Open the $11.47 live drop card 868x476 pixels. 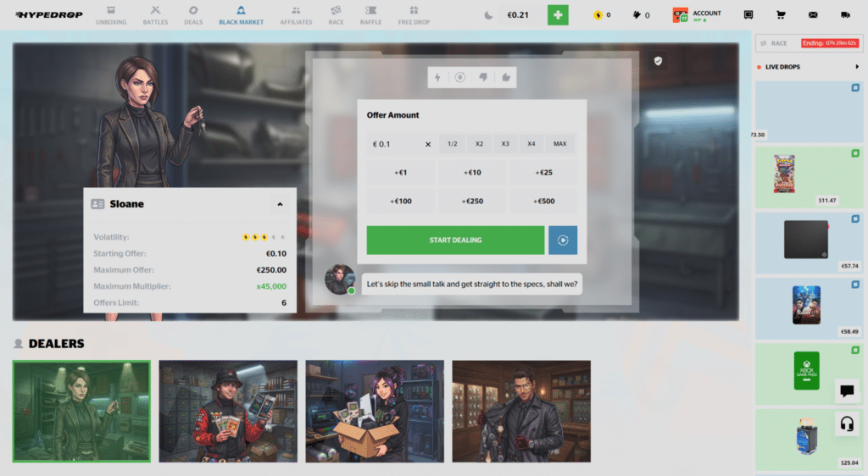809,177
